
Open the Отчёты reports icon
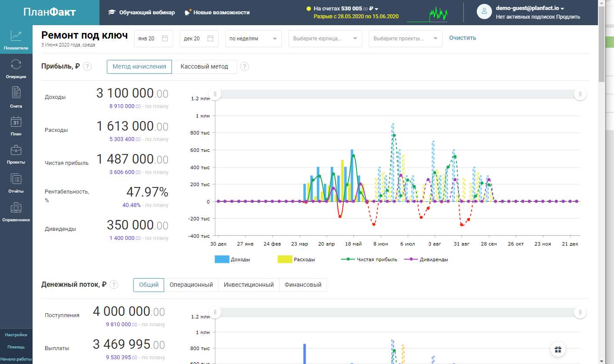pyautogui.click(x=16, y=180)
